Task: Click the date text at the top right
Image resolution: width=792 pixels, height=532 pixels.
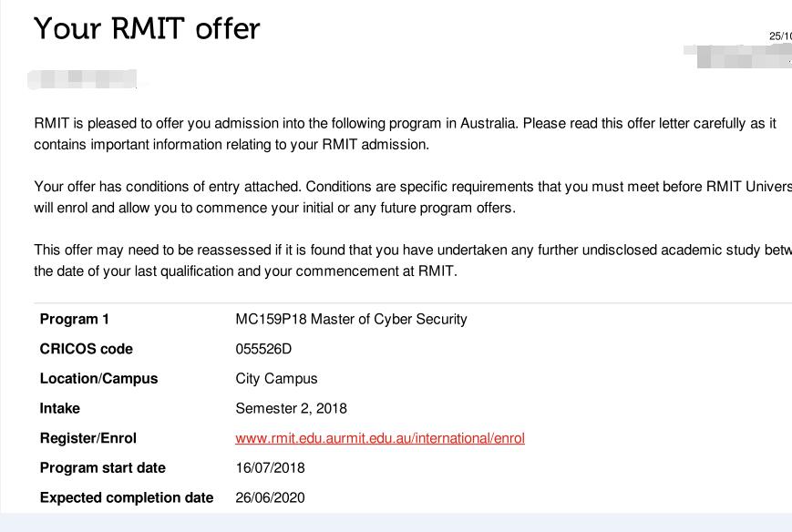Action: pyautogui.click(x=780, y=36)
